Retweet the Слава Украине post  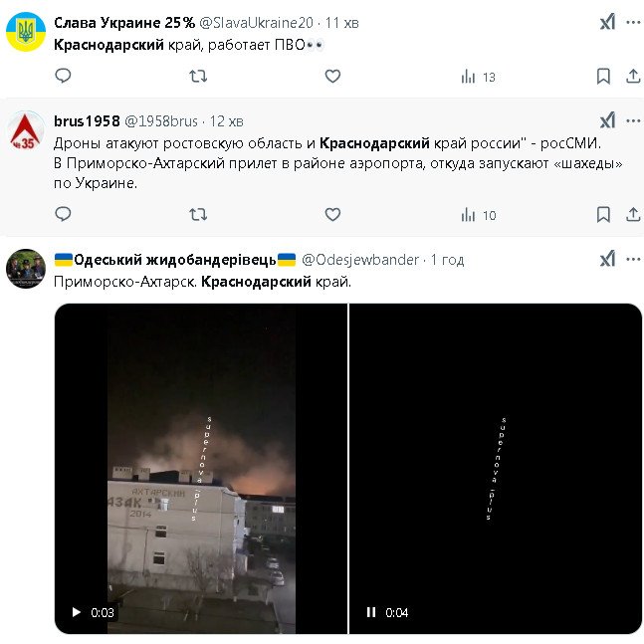(198, 76)
